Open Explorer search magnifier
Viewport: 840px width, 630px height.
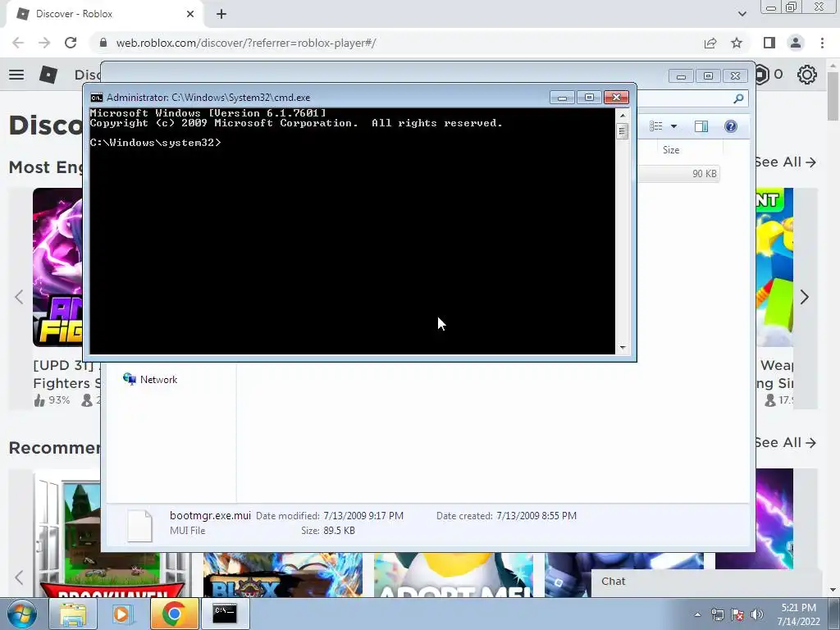738,98
